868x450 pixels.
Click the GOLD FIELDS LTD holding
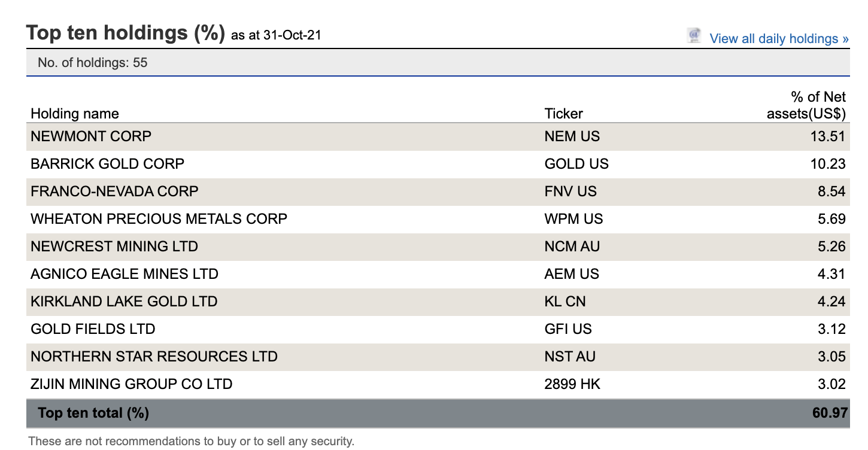click(x=92, y=329)
